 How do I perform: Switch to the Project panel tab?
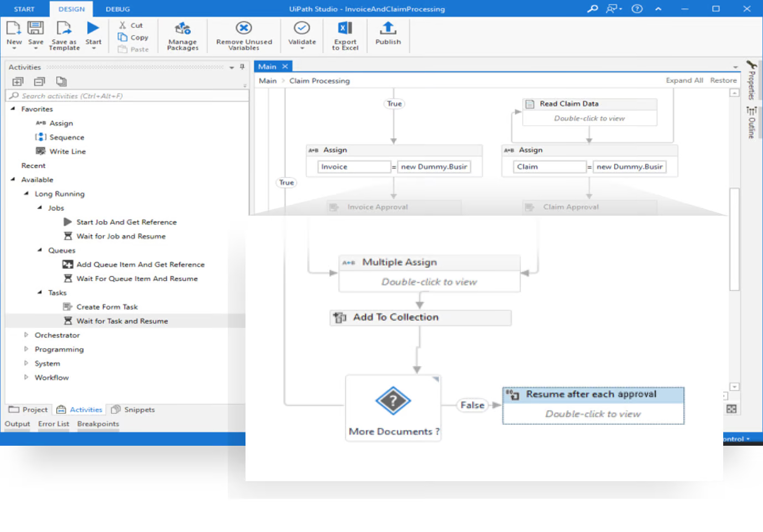point(28,410)
